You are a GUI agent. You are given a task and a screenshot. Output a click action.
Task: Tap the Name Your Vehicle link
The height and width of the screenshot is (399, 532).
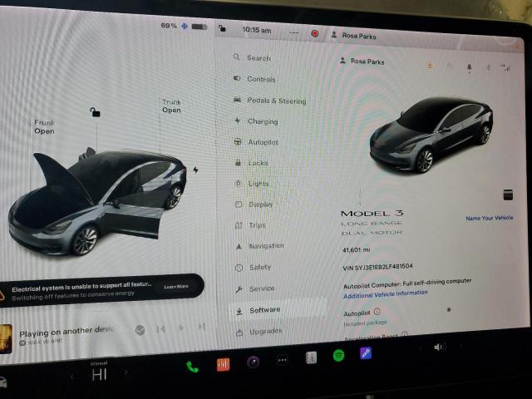pyautogui.click(x=490, y=218)
